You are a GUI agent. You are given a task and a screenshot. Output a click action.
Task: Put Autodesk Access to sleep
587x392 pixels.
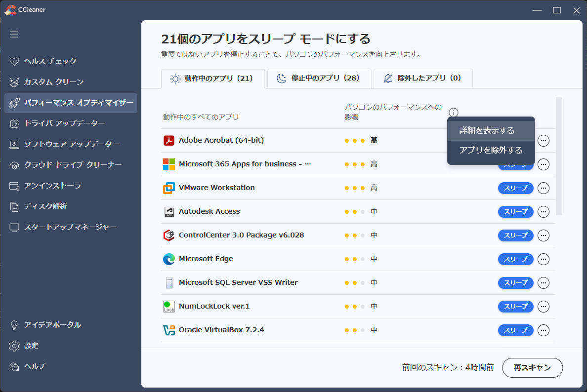point(515,211)
